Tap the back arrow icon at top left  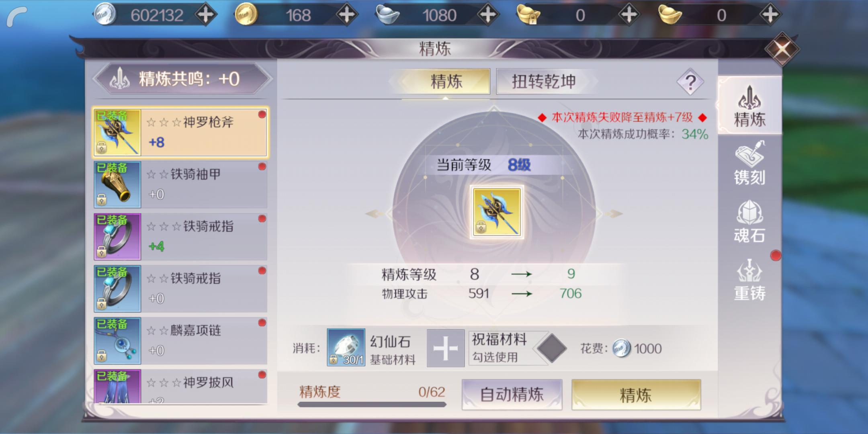17,17
